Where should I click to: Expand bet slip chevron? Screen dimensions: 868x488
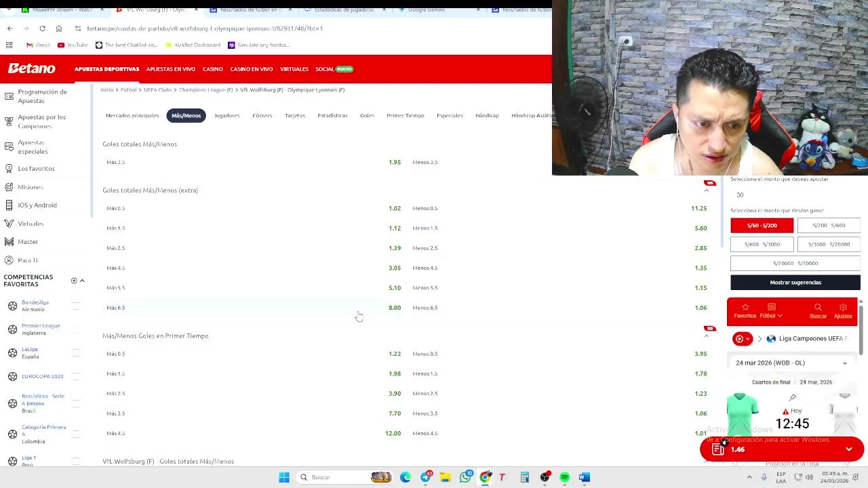(x=849, y=449)
